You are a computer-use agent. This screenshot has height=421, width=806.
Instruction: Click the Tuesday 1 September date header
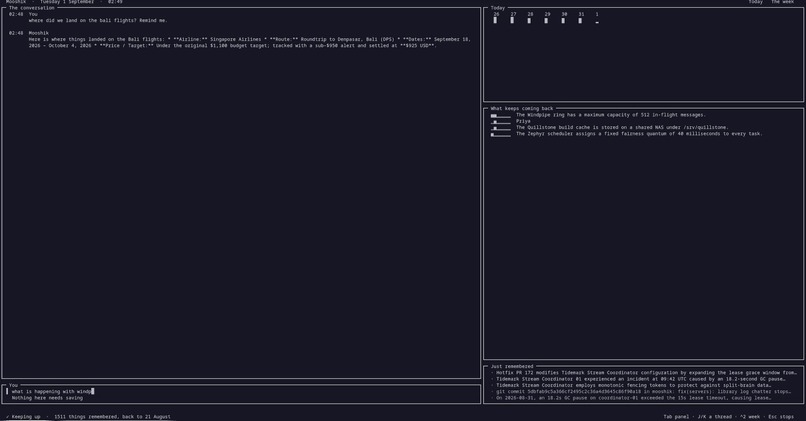point(67,2)
